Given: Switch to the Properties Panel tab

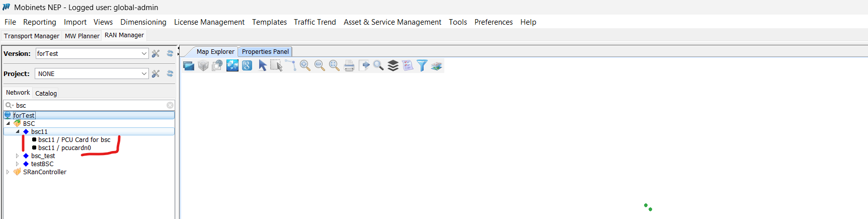Looking at the screenshot, I should tap(265, 51).
